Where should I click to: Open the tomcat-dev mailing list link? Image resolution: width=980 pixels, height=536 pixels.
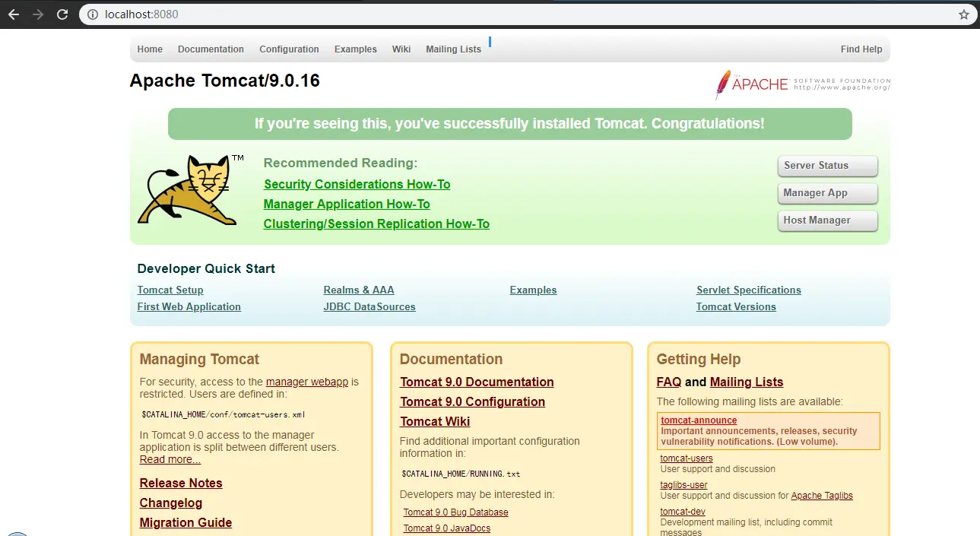[683, 512]
